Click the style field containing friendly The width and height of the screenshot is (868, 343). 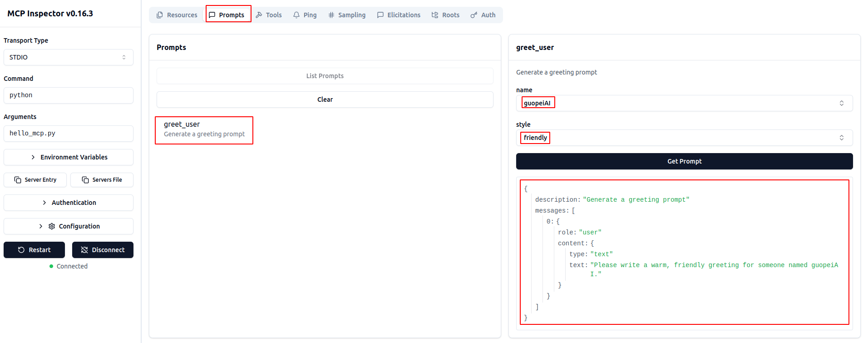[x=685, y=138]
